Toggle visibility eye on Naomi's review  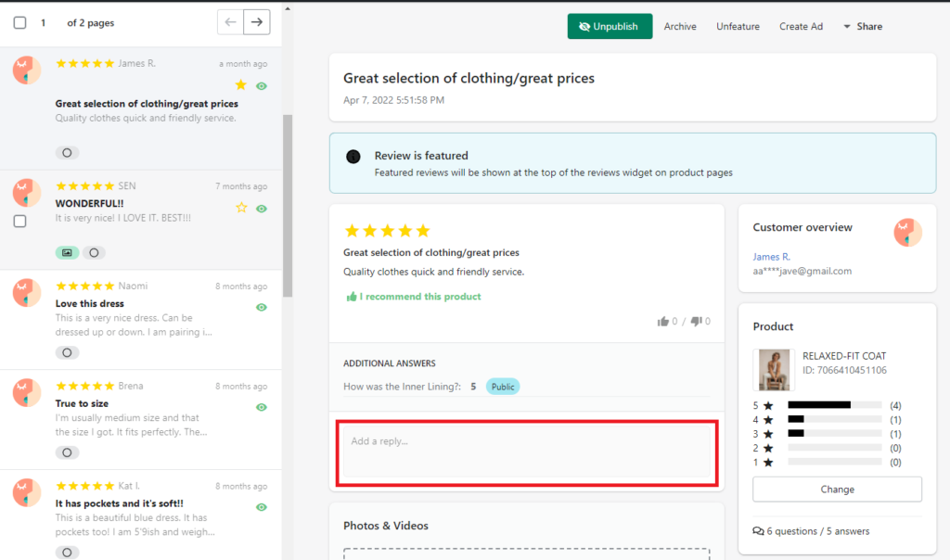pyautogui.click(x=261, y=307)
